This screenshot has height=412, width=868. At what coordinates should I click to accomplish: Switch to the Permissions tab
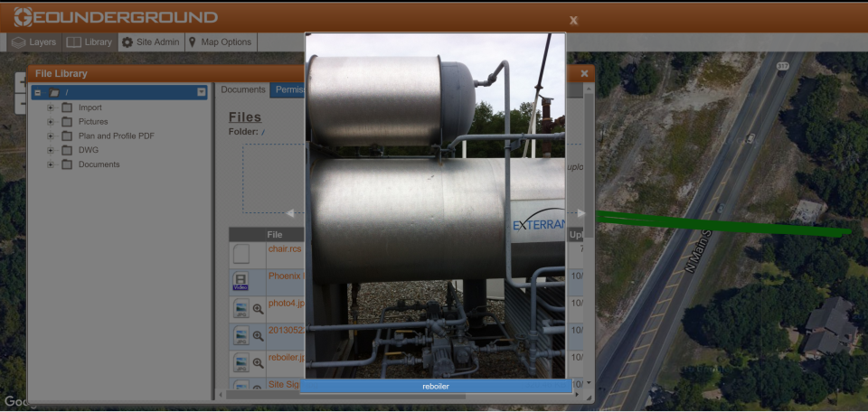(x=288, y=89)
